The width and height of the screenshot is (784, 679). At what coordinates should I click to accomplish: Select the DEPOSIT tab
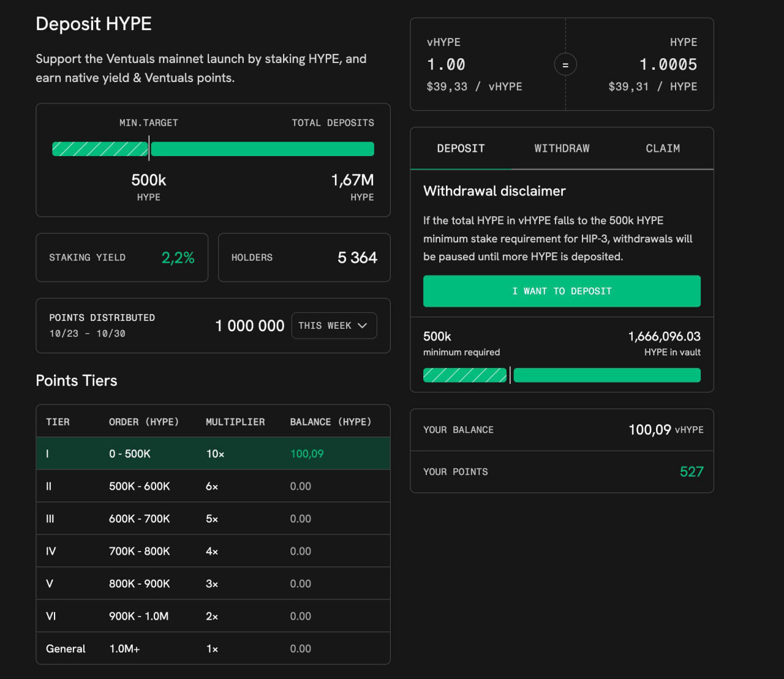coord(461,148)
